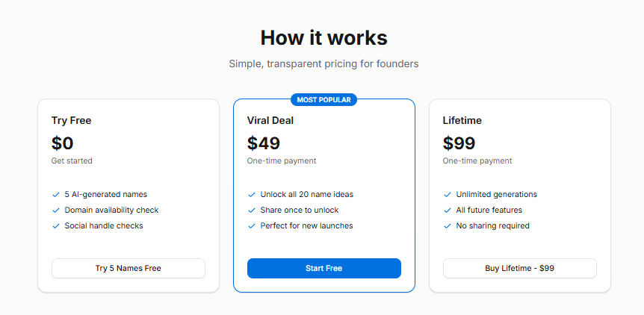Select the Viral Deal plan title

point(272,120)
